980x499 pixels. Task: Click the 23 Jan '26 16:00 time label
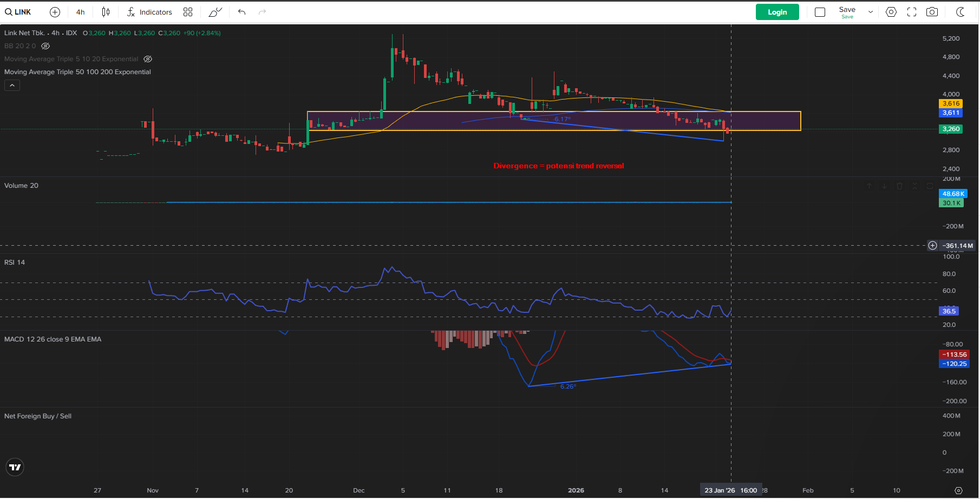click(731, 490)
